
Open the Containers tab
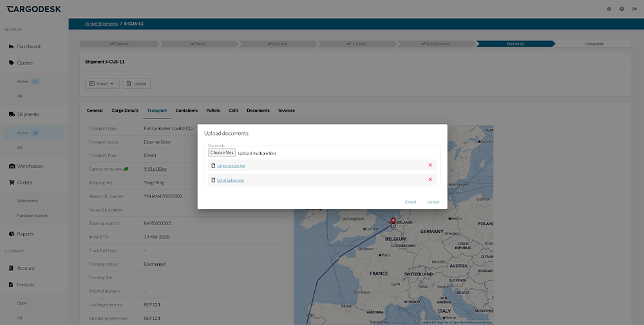tap(187, 111)
